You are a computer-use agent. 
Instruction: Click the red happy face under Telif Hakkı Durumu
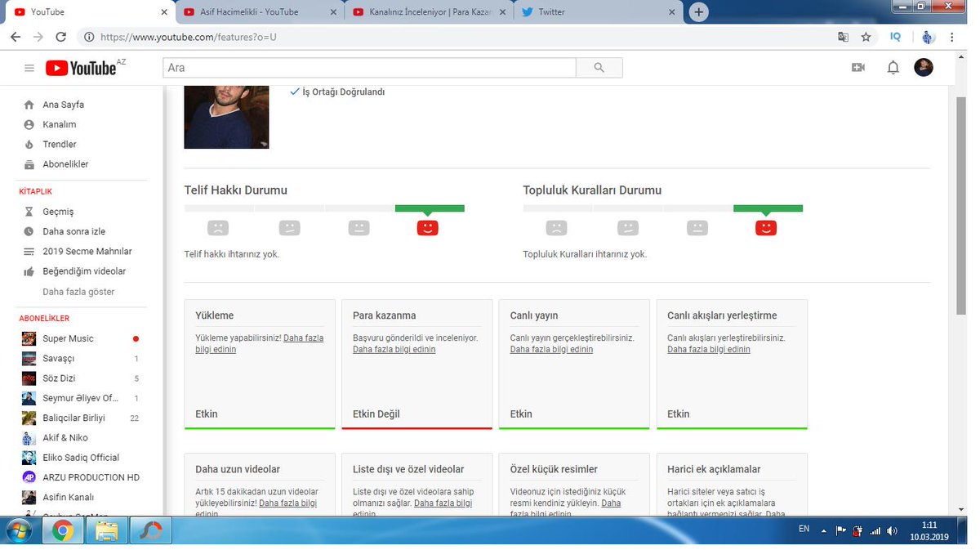click(x=428, y=228)
